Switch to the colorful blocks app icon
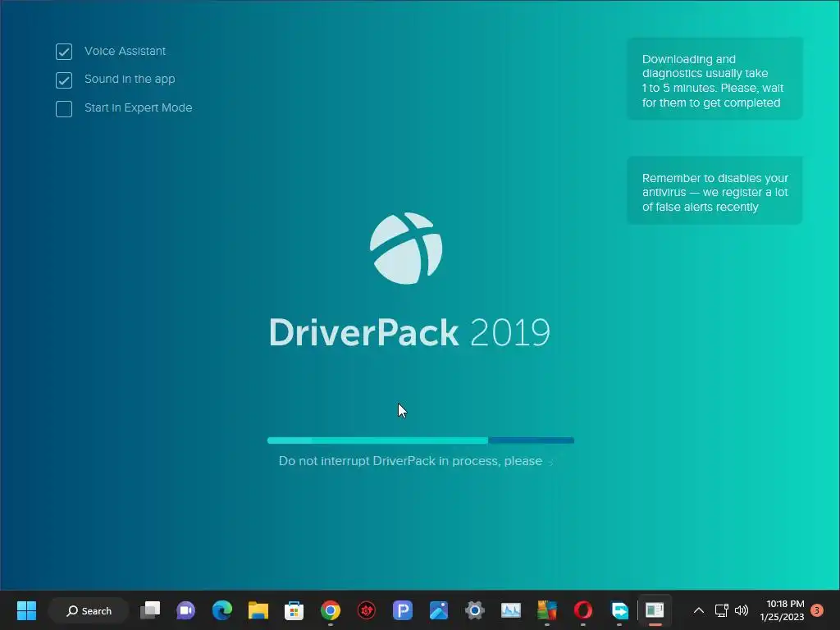 coord(547,610)
